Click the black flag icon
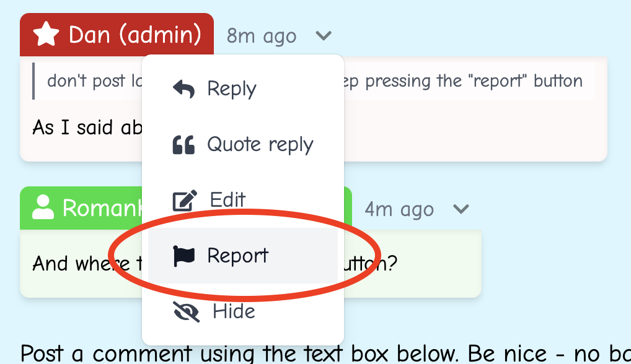This screenshot has width=631, height=364. point(184,256)
